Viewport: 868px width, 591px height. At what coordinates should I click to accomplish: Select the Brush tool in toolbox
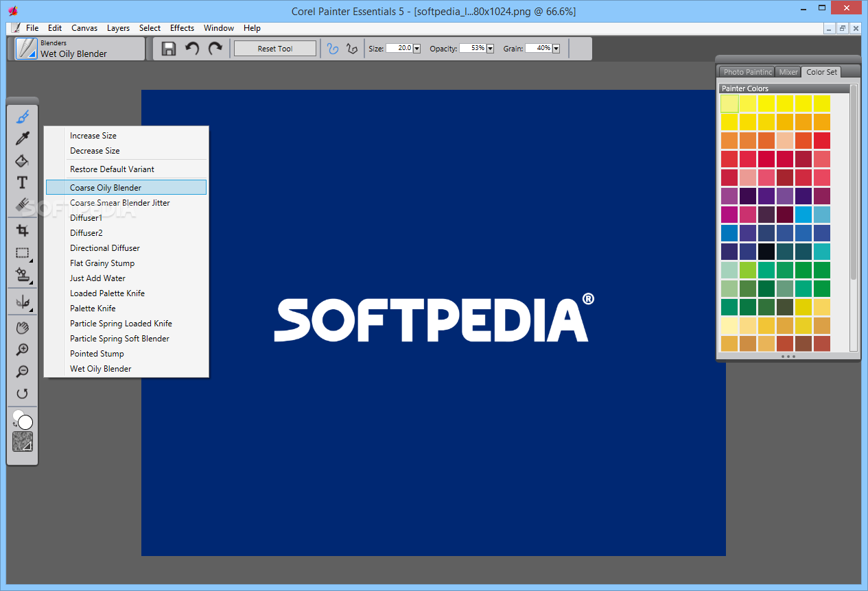click(22, 117)
